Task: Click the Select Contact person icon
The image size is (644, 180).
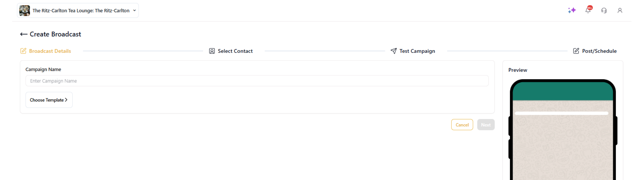Action: point(212,51)
